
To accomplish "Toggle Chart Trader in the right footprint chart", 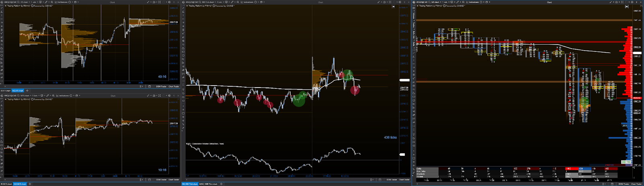I will (x=636, y=184).
